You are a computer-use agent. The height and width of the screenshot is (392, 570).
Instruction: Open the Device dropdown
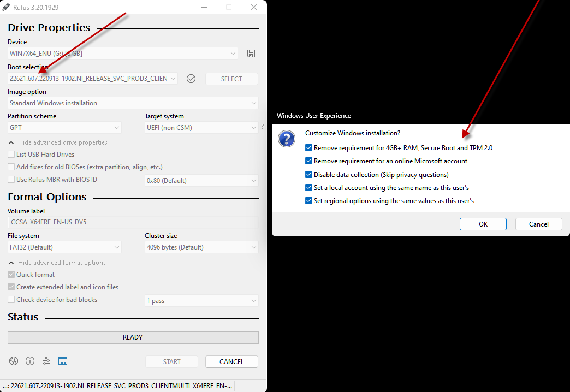click(x=122, y=54)
